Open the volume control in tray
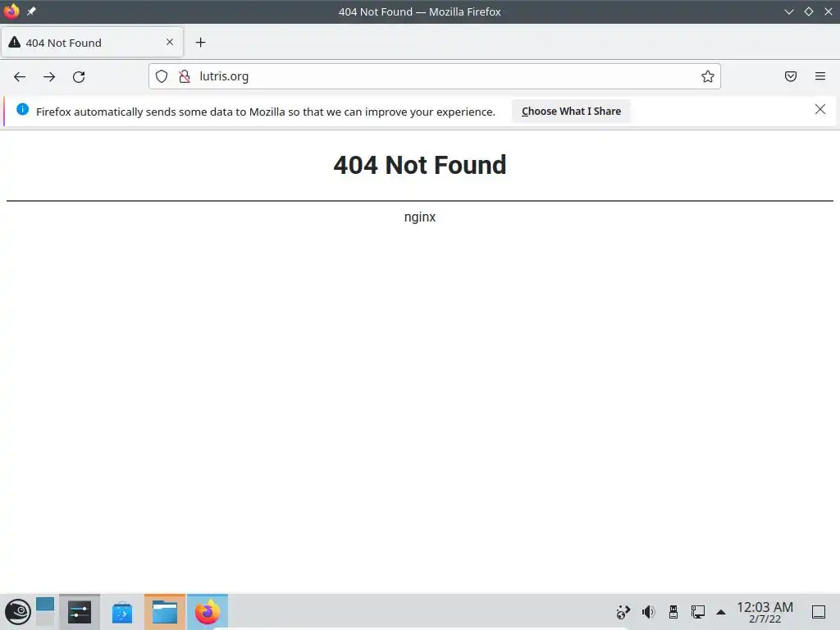Screen dimensions: 840x630 click(x=648, y=612)
